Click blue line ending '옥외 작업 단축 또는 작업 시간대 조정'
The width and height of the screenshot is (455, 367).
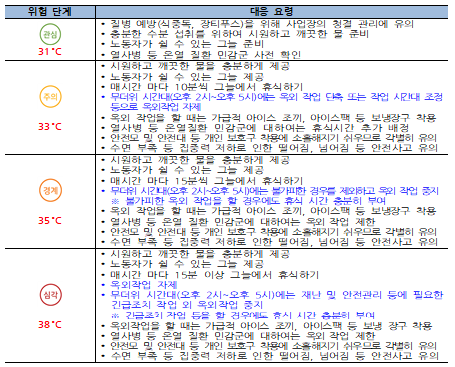click(x=276, y=97)
